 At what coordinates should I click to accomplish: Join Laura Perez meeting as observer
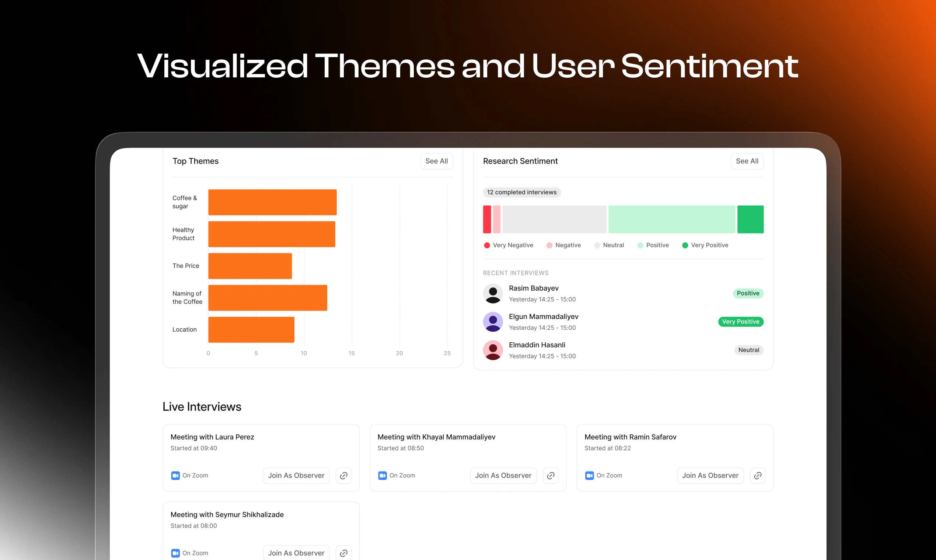(296, 476)
